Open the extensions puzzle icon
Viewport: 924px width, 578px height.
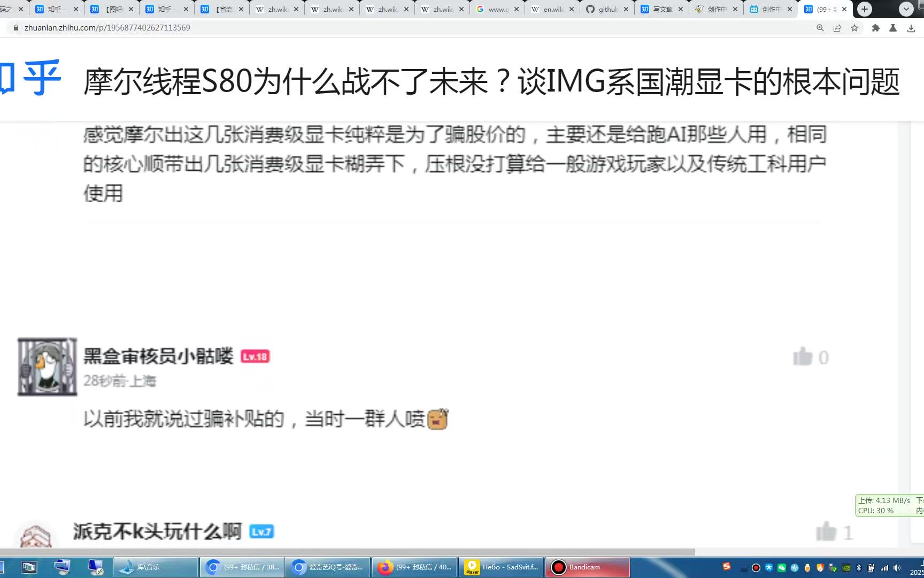coord(876,28)
